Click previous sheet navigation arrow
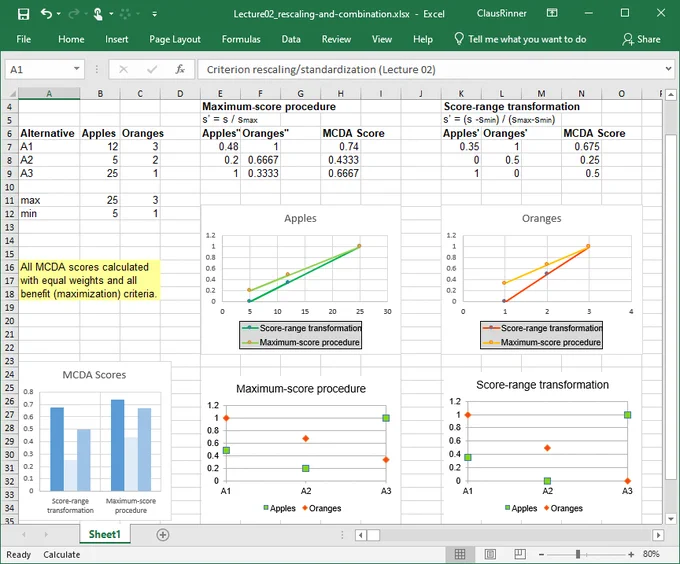This screenshot has height=564, width=680. (x=24, y=535)
